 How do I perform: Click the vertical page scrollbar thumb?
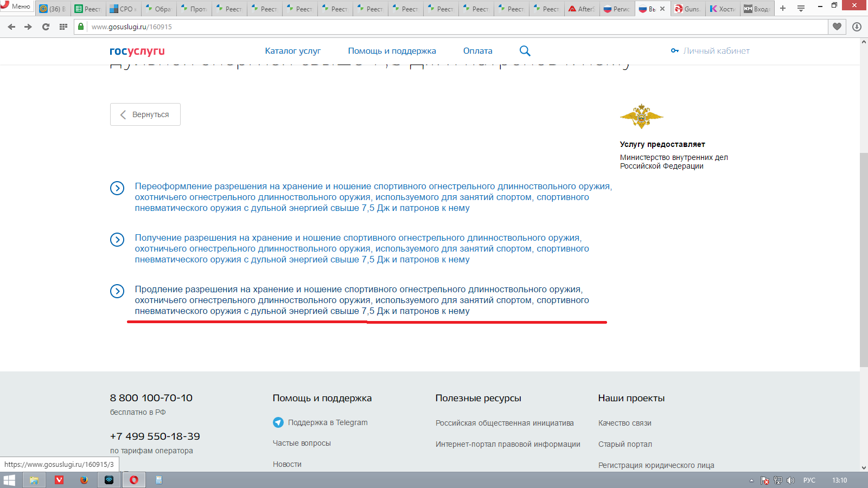(864, 260)
